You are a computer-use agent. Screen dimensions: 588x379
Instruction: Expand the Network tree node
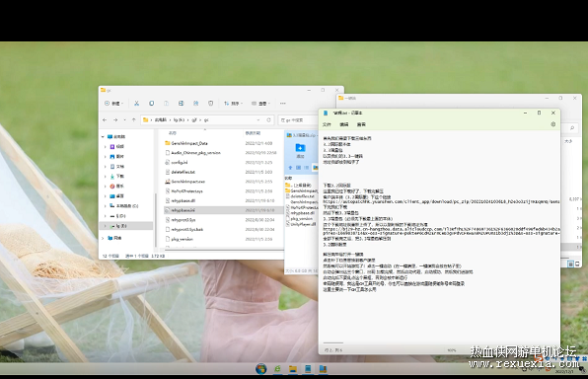(x=104, y=238)
